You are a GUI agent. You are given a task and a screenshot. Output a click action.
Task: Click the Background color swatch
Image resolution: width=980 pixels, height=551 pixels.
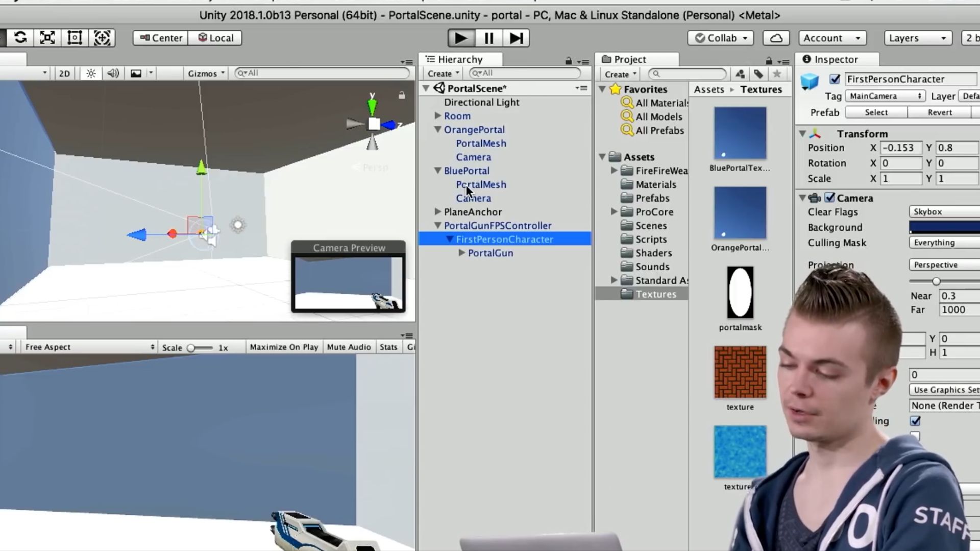point(944,227)
